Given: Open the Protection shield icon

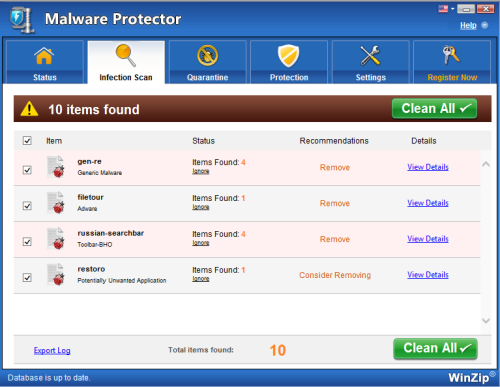Looking at the screenshot, I should (x=289, y=56).
